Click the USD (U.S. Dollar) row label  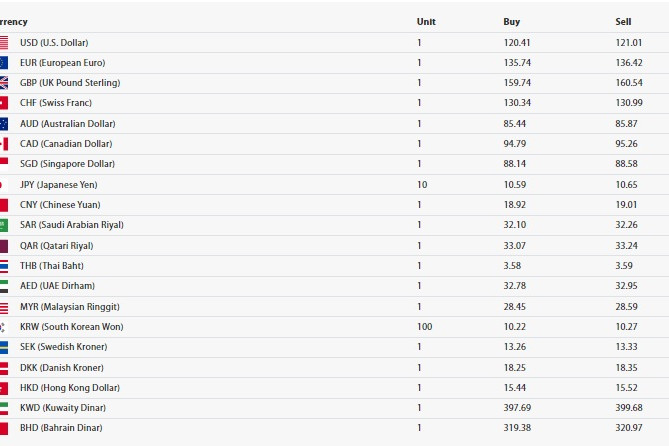point(54,43)
